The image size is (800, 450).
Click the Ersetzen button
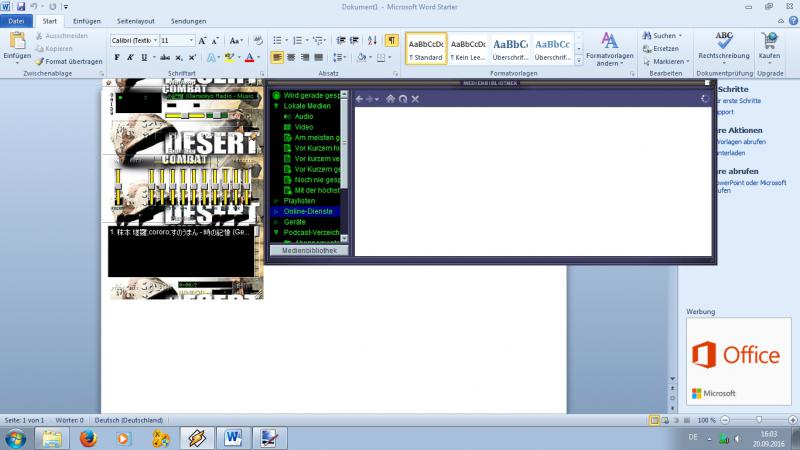click(x=661, y=48)
